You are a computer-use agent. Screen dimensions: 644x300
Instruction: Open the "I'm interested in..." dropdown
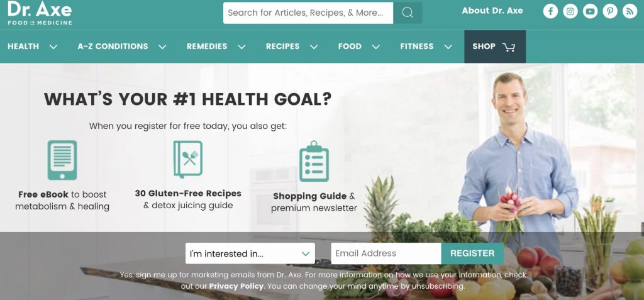pyautogui.click(x=250, y=253)
